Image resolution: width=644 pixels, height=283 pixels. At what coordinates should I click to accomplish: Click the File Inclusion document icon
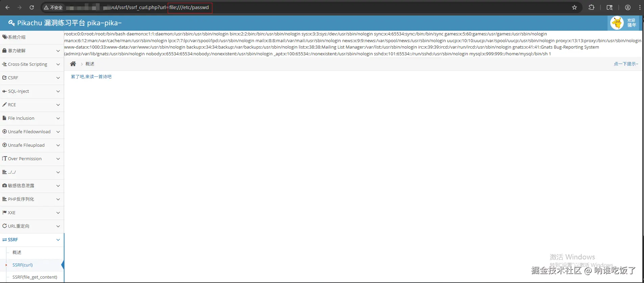[4, 118]
